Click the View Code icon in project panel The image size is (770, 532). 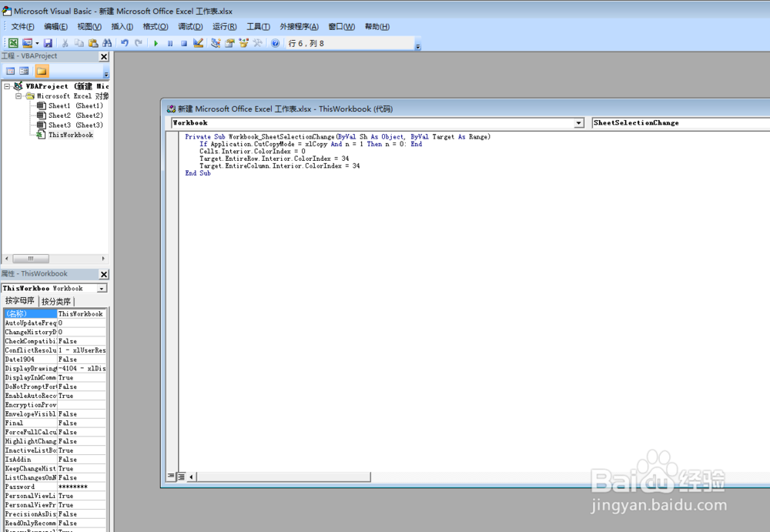tap(10, 72)
